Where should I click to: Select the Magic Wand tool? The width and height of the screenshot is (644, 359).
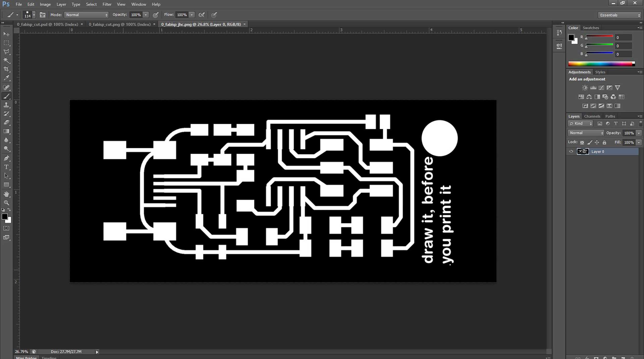[x=6, y=60]
